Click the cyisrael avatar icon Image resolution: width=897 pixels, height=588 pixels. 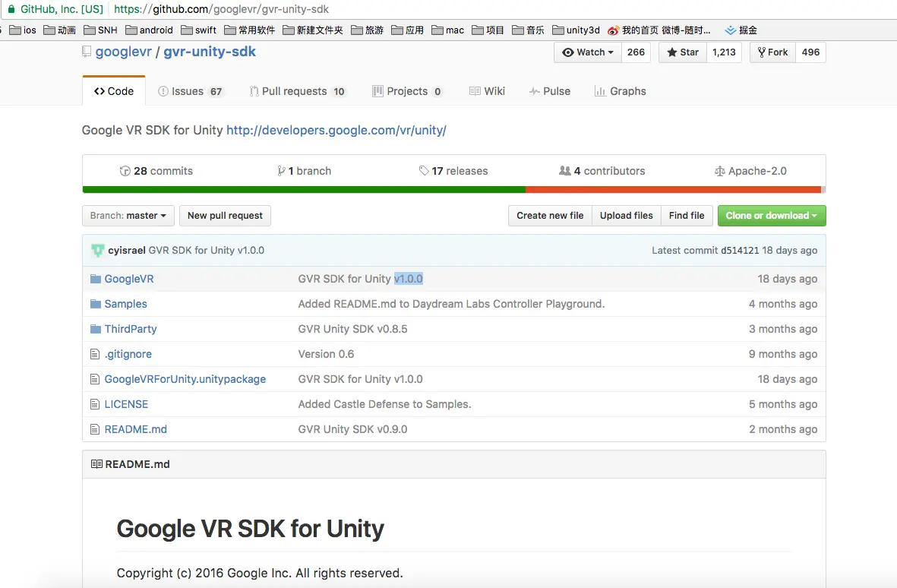[98, 250]
